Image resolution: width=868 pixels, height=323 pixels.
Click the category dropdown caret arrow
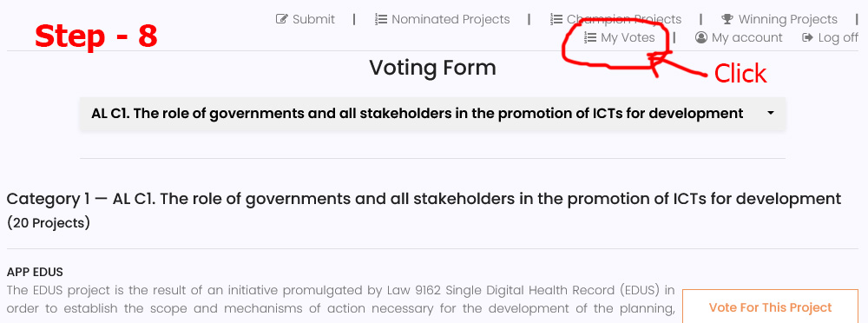(771, 114)
